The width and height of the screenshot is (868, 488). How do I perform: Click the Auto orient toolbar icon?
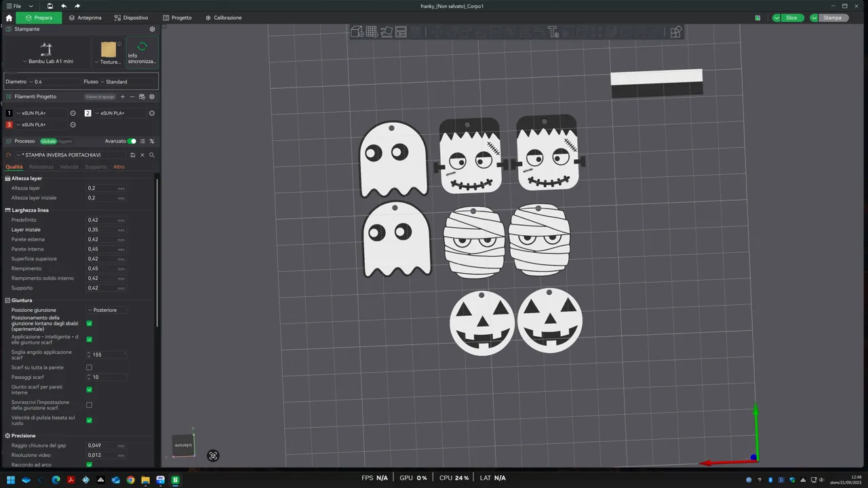387,32
